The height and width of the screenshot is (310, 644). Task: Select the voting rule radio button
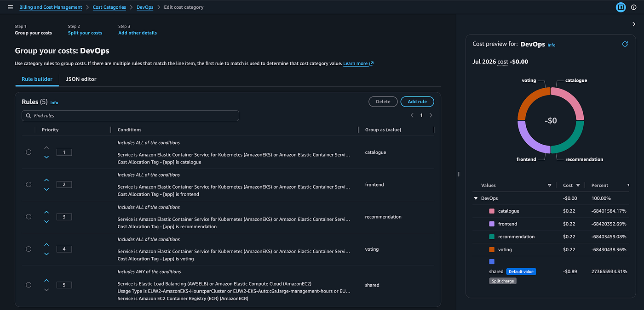(x=29, y=249)
